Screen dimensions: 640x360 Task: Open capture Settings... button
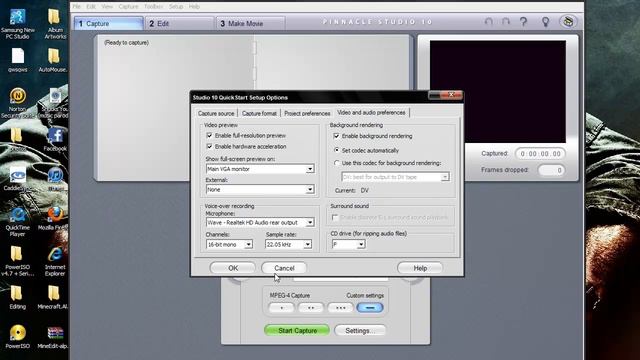(x=360, y=331)
